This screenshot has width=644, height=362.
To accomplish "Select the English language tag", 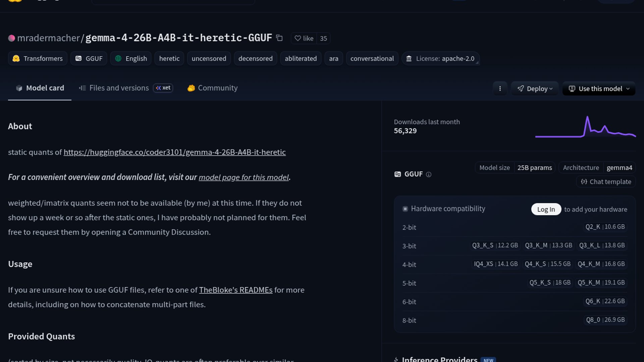I will [x=131, y=59].
